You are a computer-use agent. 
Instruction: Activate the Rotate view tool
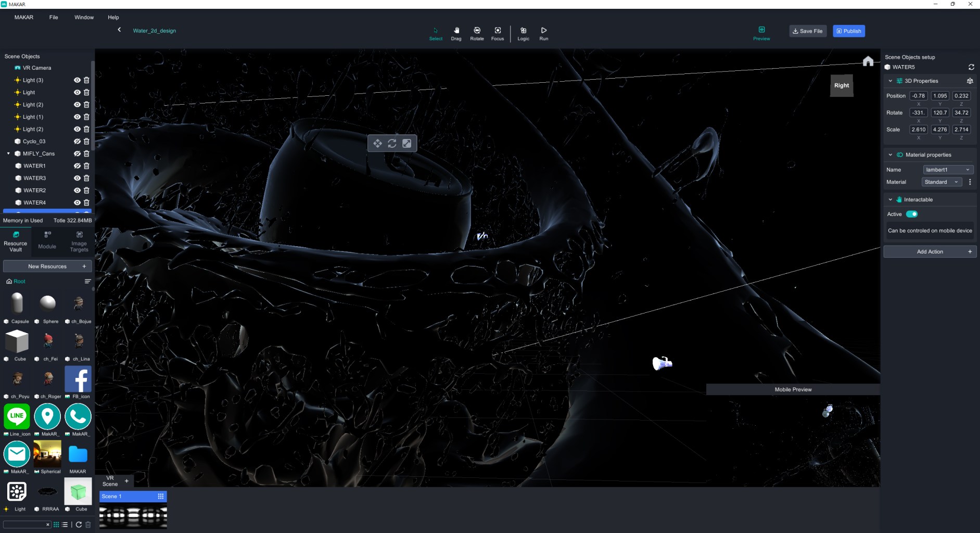(x=477, y=33)
